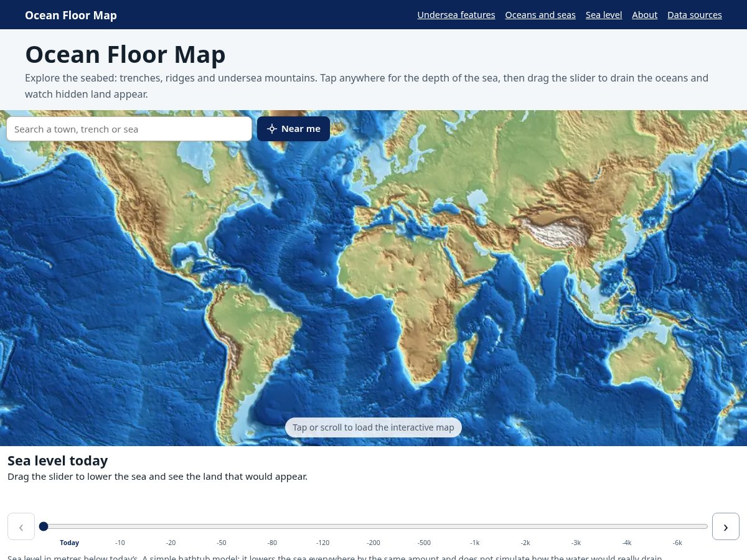This screenshot has height=560, width=747.
Task: Set slider to the -10 tick label
Action: tap(120, 543)
